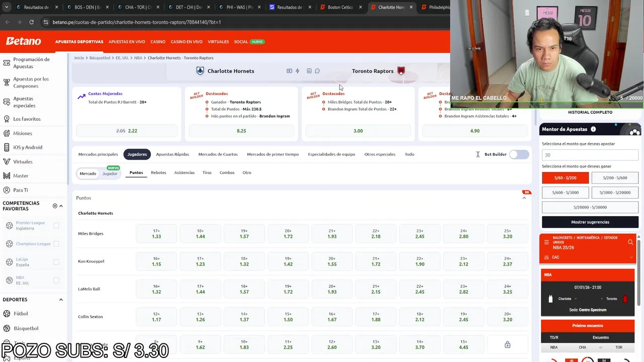
Task: Select the S/60 - S/200 amount option
Action: (565, 178)
